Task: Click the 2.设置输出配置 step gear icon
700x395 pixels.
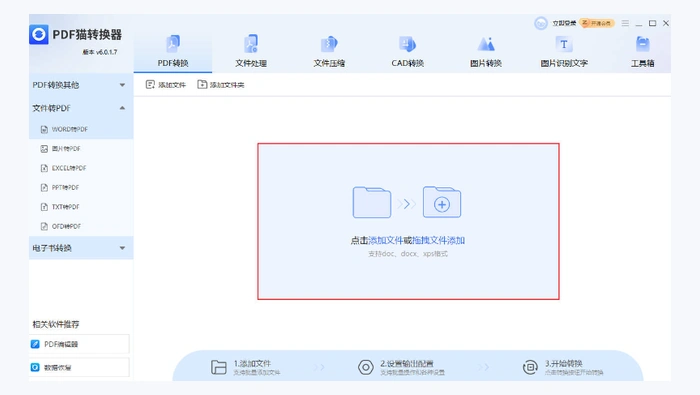Action: [366, 367]
